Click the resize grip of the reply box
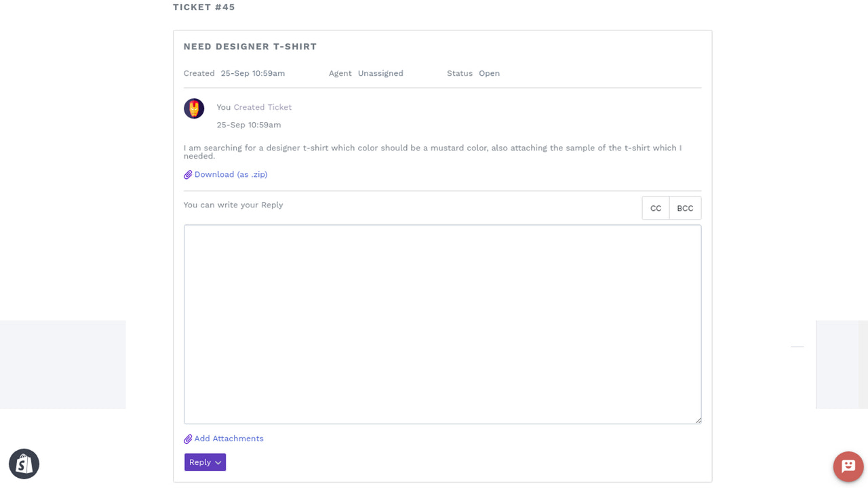This screenshot has height=488, width=868. [698, 420]
